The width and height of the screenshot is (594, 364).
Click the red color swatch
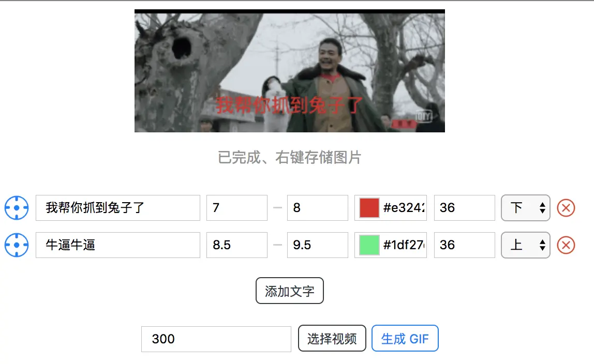(x=369, y=208)
